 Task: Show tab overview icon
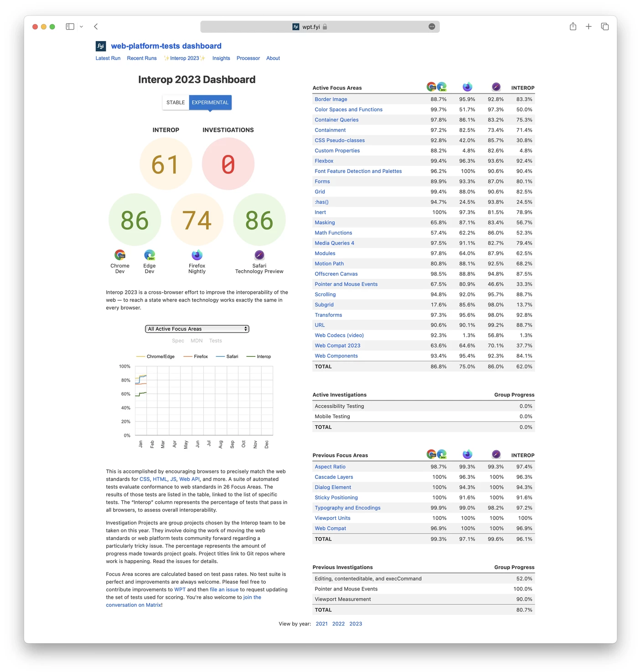[605, 26]
